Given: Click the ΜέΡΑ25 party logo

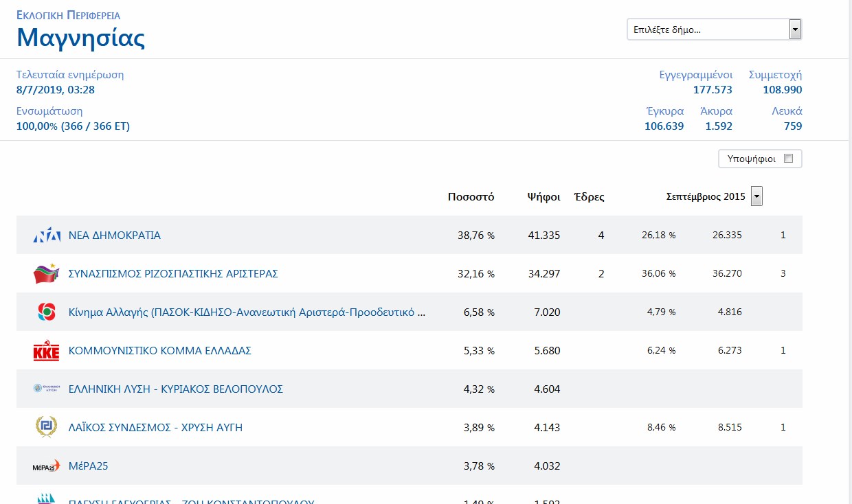Looking at the screenshot, I should 47,466.
